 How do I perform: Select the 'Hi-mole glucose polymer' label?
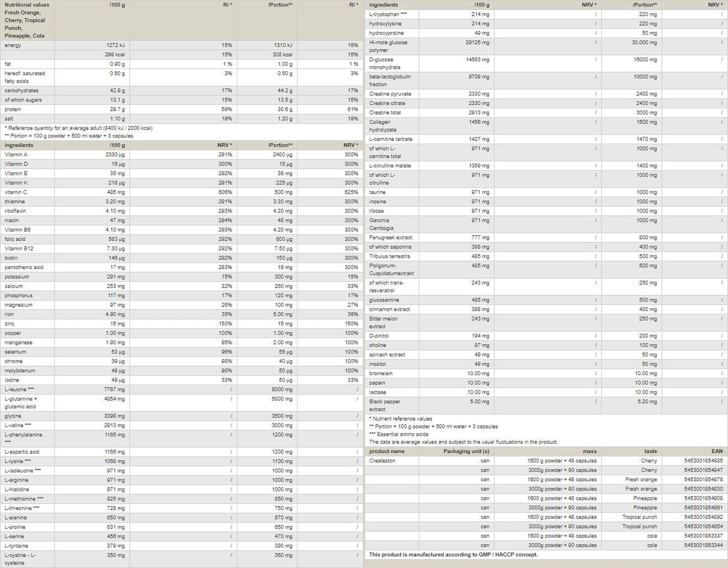[388, 47]
